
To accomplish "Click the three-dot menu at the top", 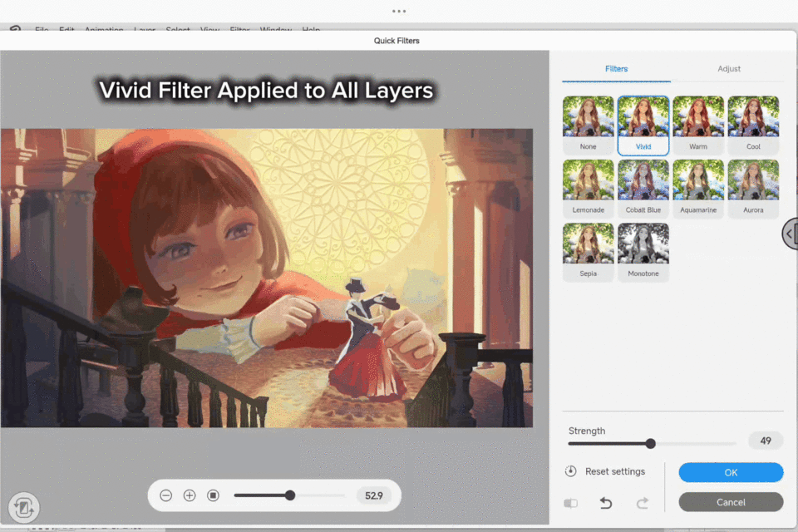I will [399, 11].
